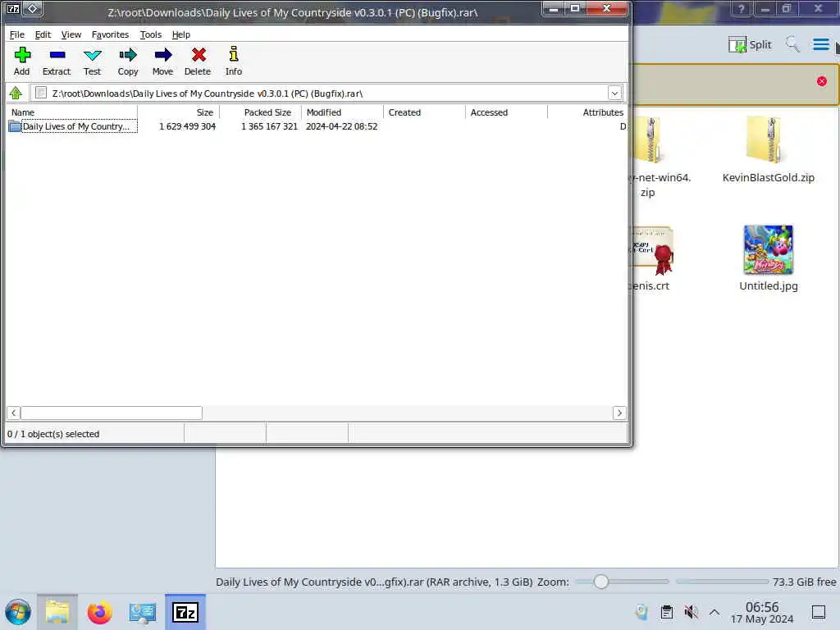Screen dimensions: 840x630
Task: Sort by the Name column header
Action: pos(72,112)
